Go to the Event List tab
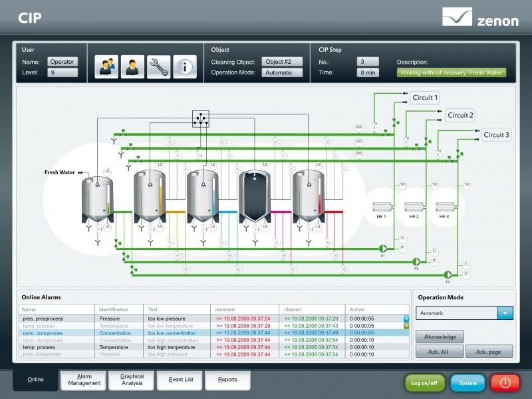 click(x=180, y=380)
